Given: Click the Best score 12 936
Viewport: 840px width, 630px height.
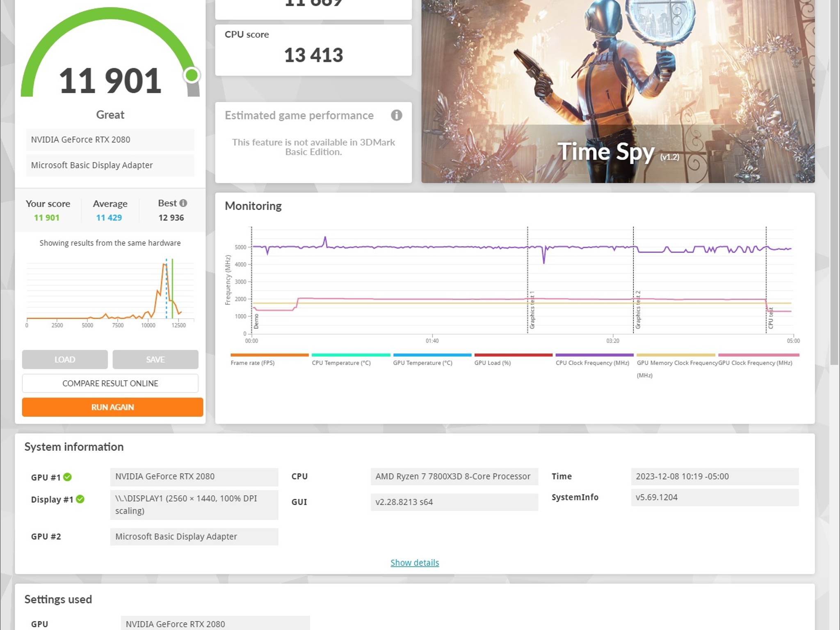Looking at the screenshot, I should pos(171,218).
